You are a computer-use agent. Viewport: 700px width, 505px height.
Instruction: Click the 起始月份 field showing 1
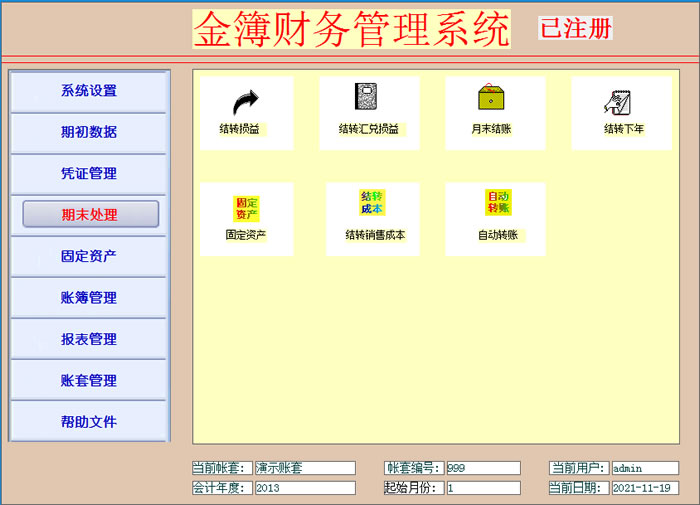[x=483, y=488]
